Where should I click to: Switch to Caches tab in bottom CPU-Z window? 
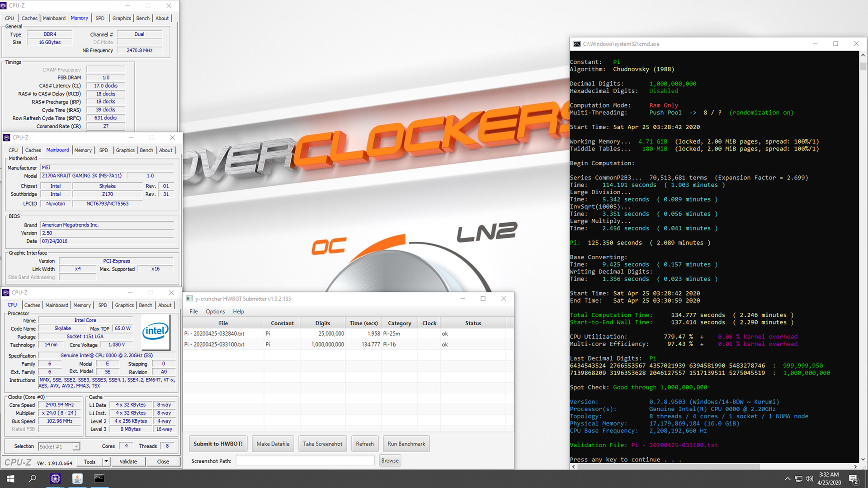point(32,305)
